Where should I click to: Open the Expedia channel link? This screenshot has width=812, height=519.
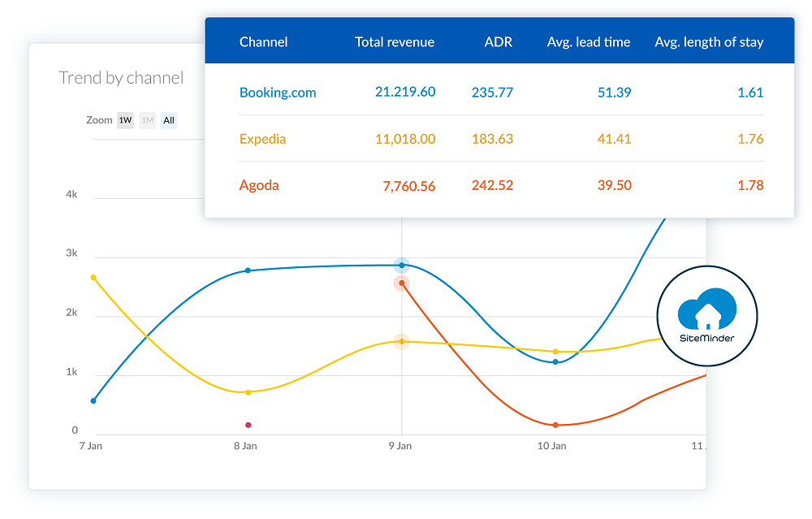(262, 139)
